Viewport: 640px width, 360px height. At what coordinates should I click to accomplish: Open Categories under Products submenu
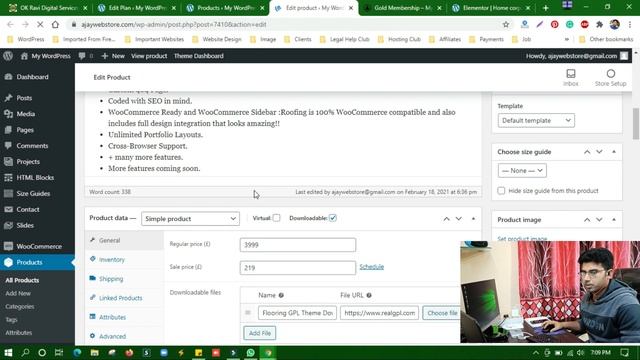click(x=20, y=307)
